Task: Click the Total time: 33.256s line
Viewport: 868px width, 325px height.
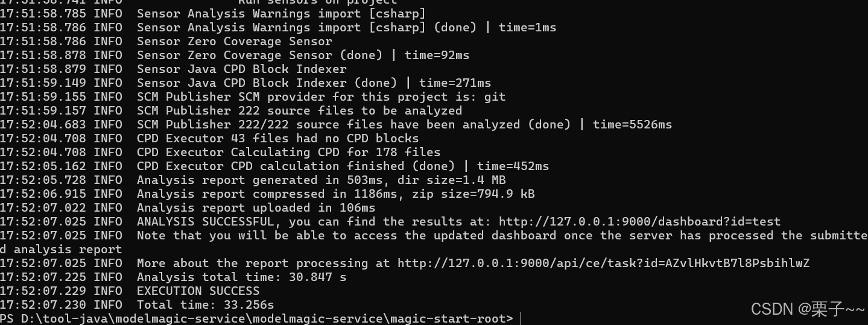Action: [205, 304]
